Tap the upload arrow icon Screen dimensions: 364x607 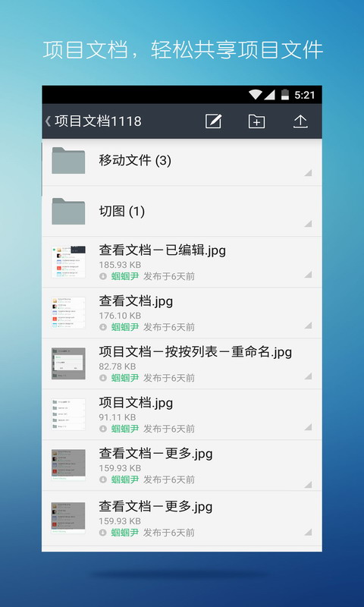coord(300,121)
